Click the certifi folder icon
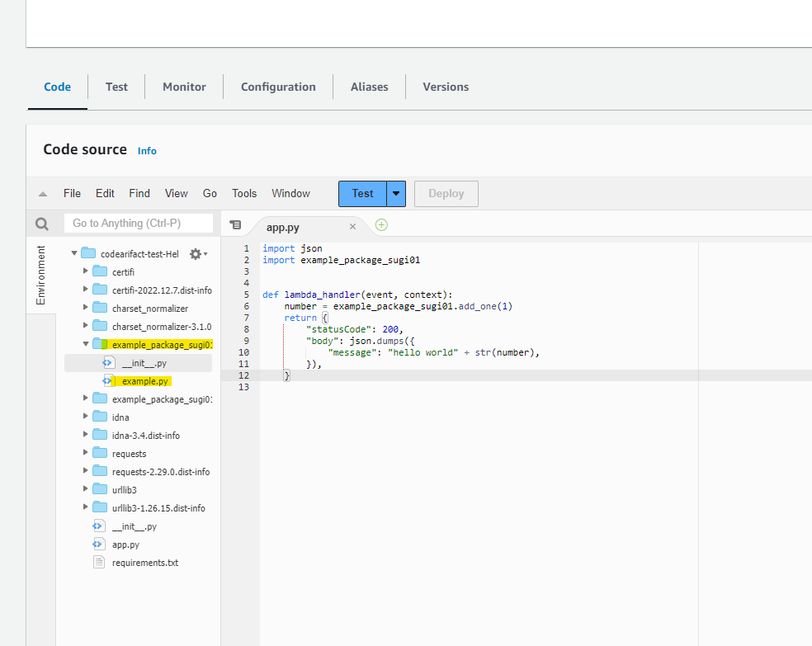Viewport: 812px width, 646px height. coord(100,271)
